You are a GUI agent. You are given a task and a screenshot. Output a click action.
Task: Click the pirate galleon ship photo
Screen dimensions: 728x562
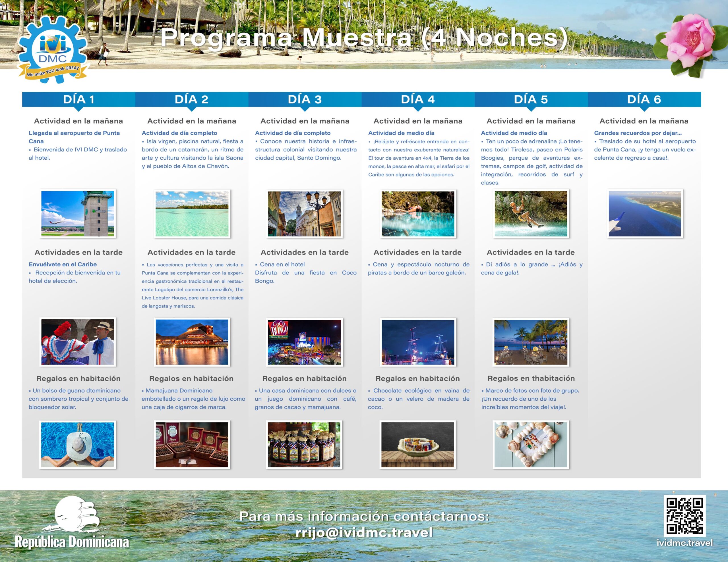[x=418, y=342]
